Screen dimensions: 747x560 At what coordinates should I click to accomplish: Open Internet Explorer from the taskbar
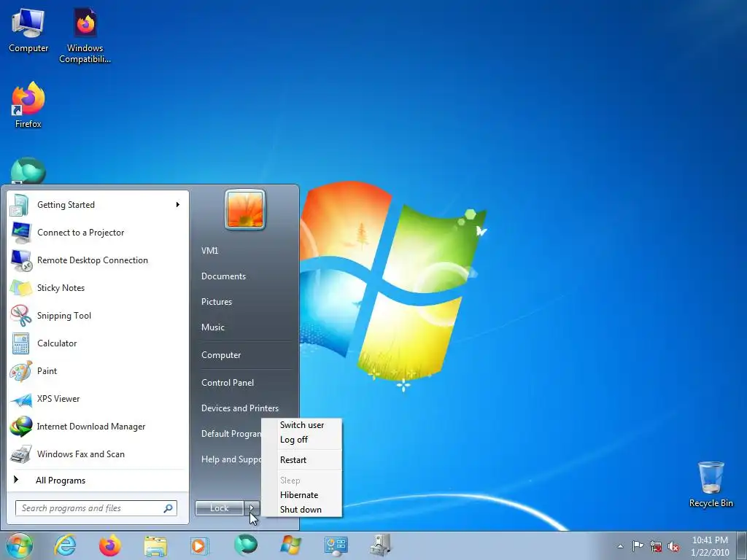(65, 545)
